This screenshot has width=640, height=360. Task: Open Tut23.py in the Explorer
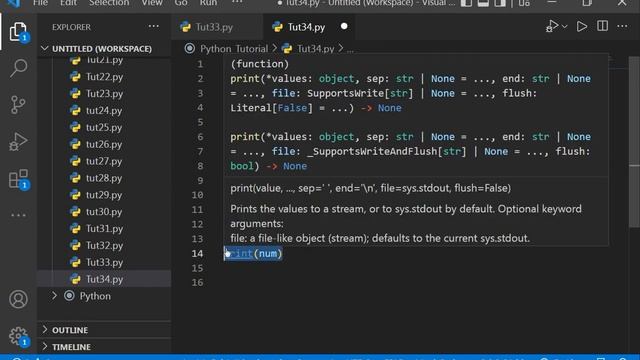(x=104, y=93)
